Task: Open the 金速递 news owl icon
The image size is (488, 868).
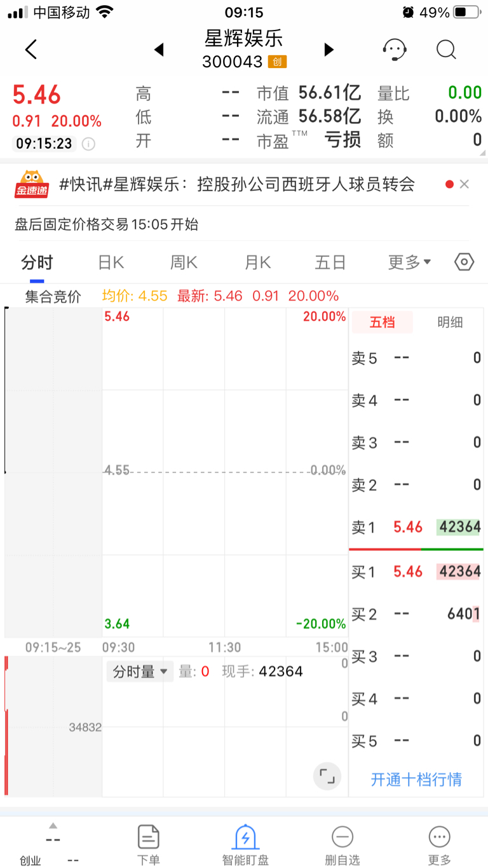Action: click(x=32, y=184)
